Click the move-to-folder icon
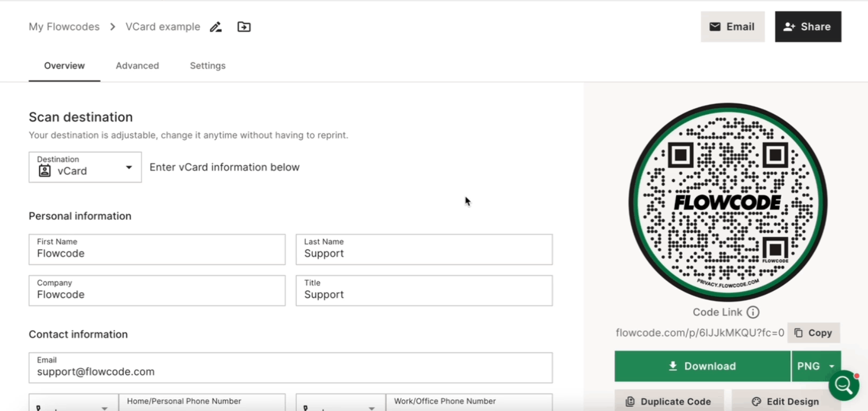The image size is (868, 411). [244, 27]
